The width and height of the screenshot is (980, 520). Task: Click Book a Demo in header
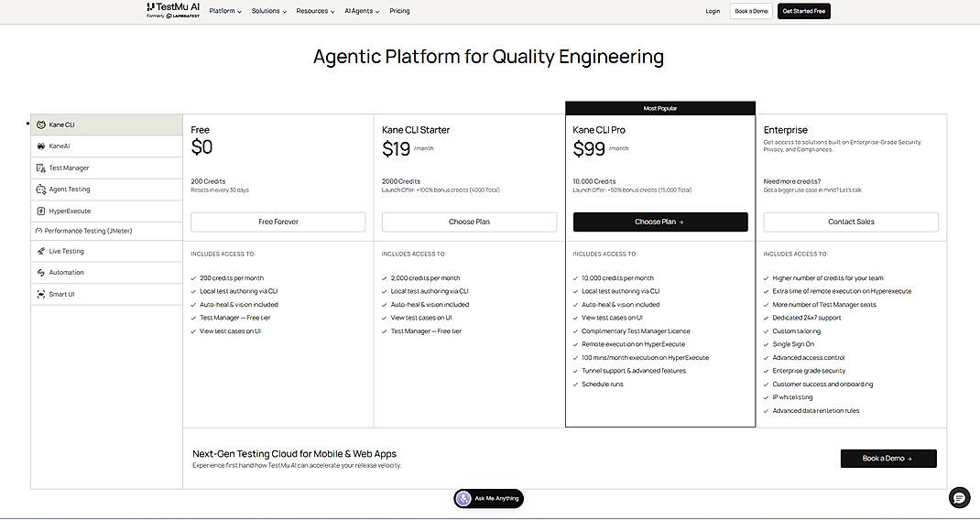[x=751, y=11]
